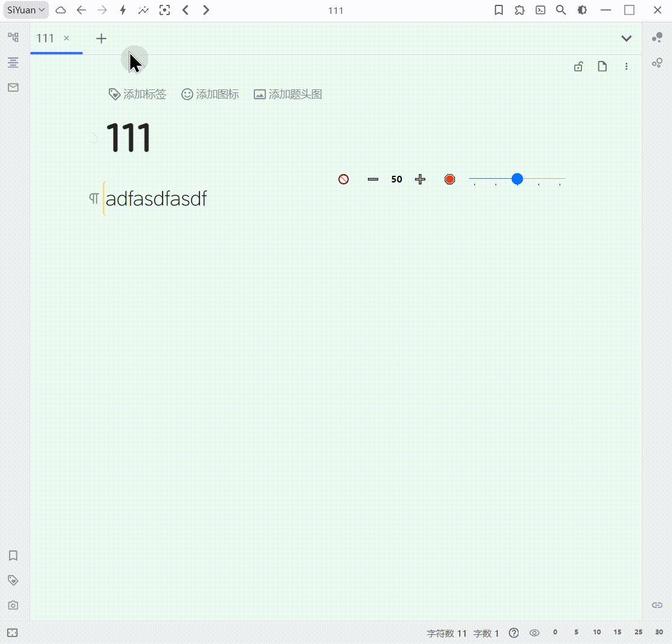
Task: Toggle the appearance theme mode
Action: 581,10
